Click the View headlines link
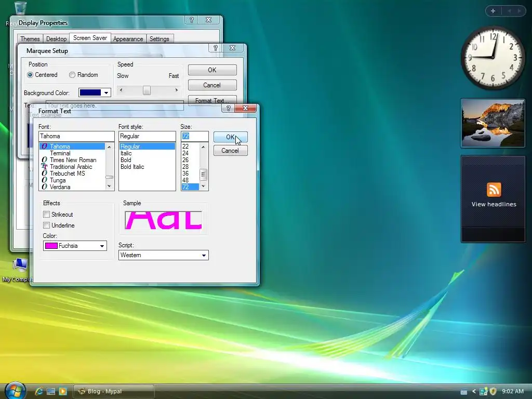Viewport: 532px width, 399px height. [494, 204]
